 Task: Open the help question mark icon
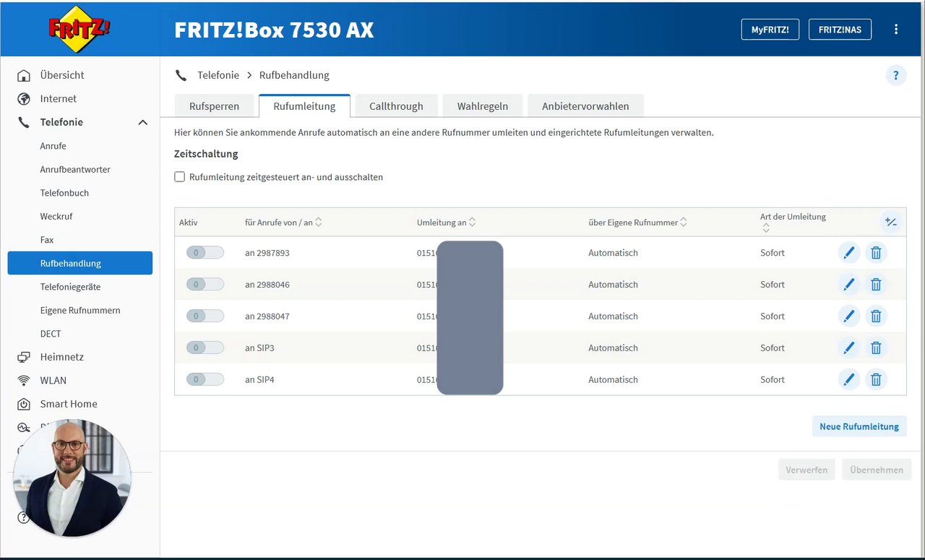896,75
